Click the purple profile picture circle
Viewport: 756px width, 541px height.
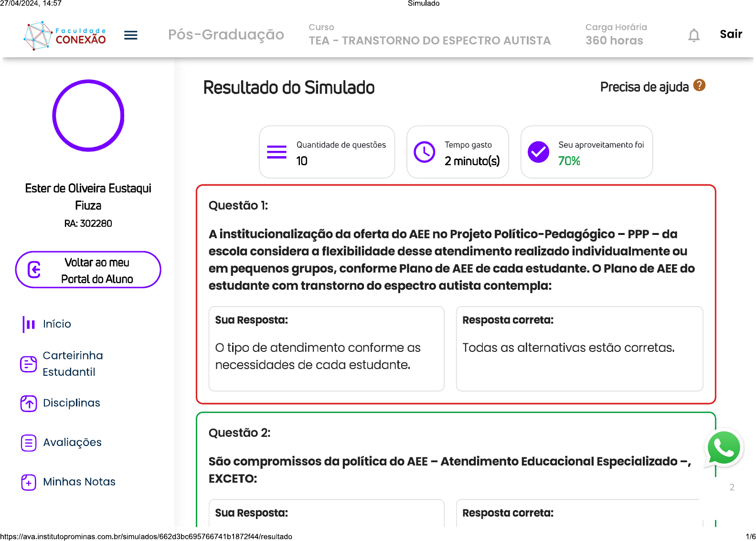coord(88,116)
